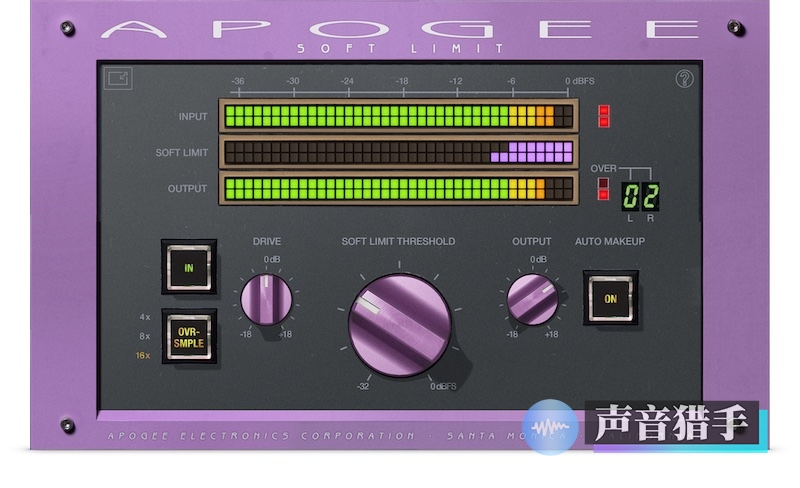800x488 pixels.
Task: Click the 0 dBFS meter scale label
Action: pos(580,81)
